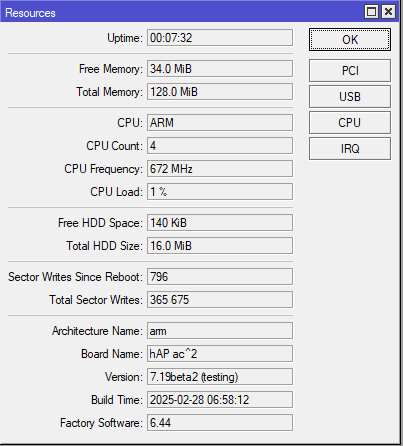Select the Total HDD Size field
The height and width of the screenshot is (446, 403).
(220, 246)
